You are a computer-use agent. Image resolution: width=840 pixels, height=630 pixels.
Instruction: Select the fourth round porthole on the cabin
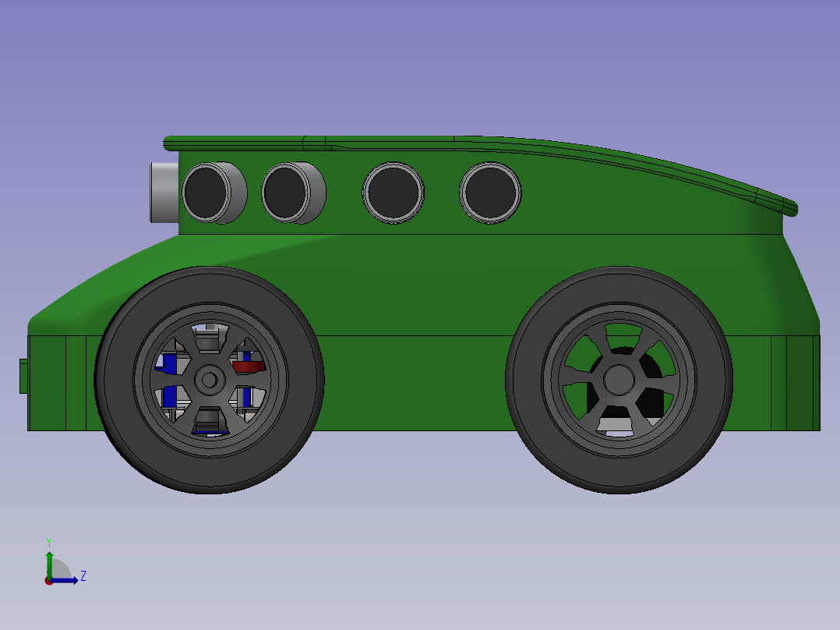click(490, 193)
